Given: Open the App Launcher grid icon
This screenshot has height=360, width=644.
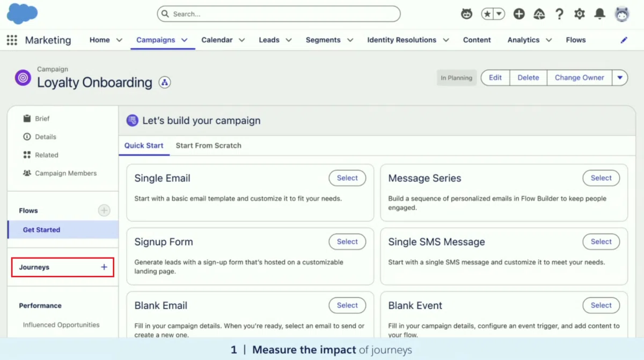Looking at the screenshot, I should tap(12, 40).
